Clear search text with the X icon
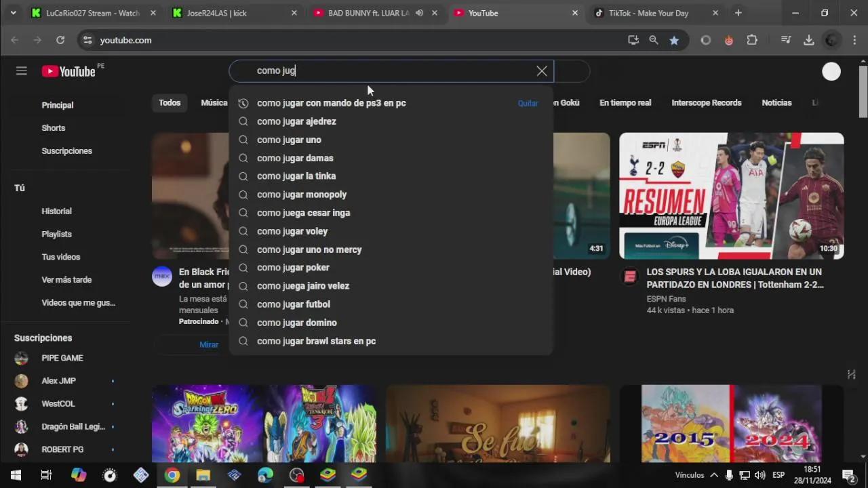868x488 pixels. pyautogui.click(x=542, y=71)
